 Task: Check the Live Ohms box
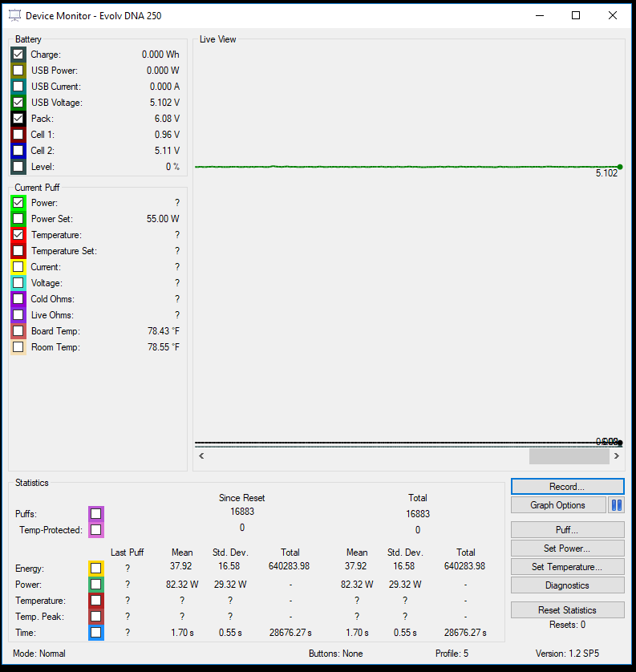(18, 315)
